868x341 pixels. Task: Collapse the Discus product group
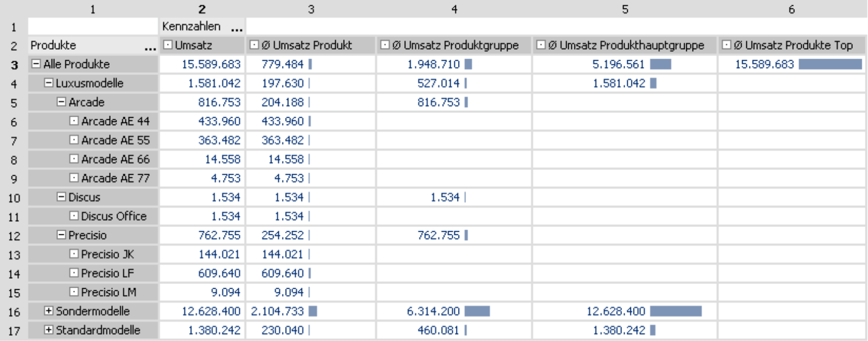[61, 197]
